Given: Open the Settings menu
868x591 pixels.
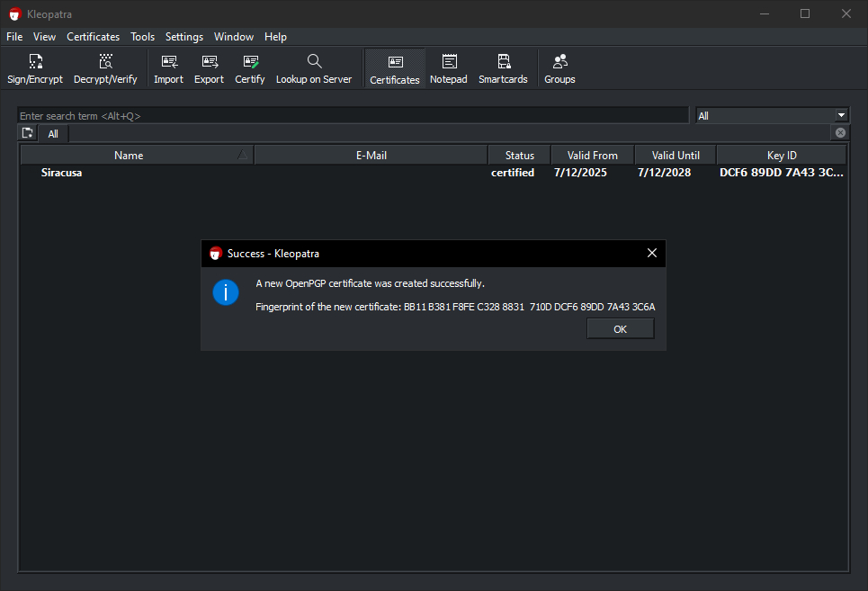Looking at the screenshot, I should tap(184, 37).
